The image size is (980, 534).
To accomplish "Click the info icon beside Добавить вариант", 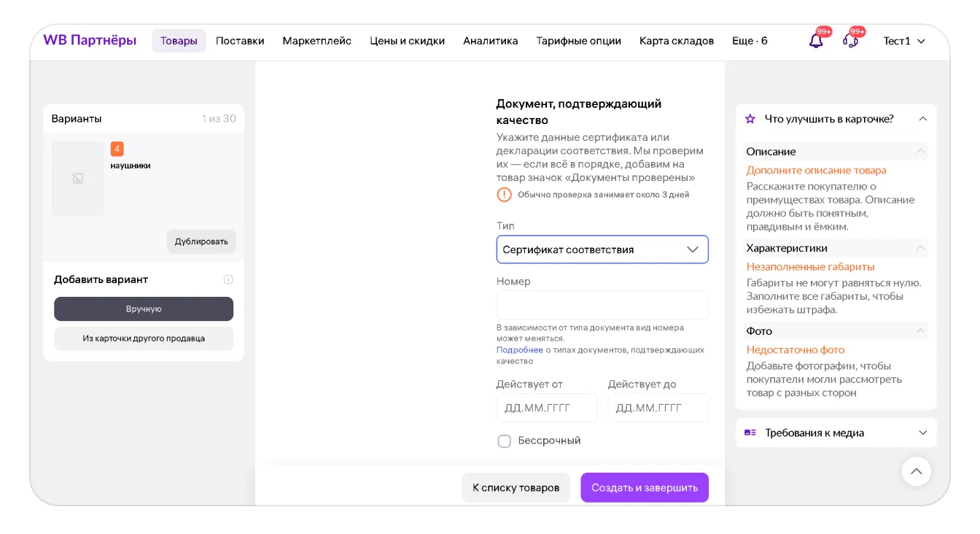I will [x=228, y=279].
